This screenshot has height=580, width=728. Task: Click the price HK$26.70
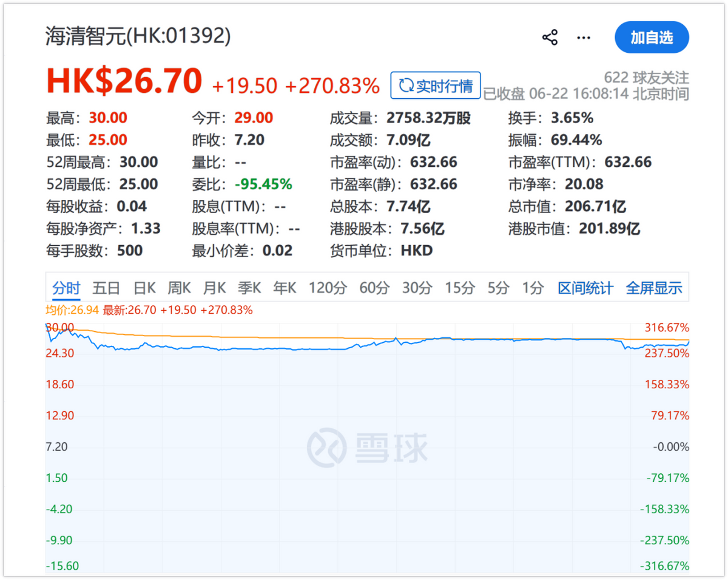point(124,81)
